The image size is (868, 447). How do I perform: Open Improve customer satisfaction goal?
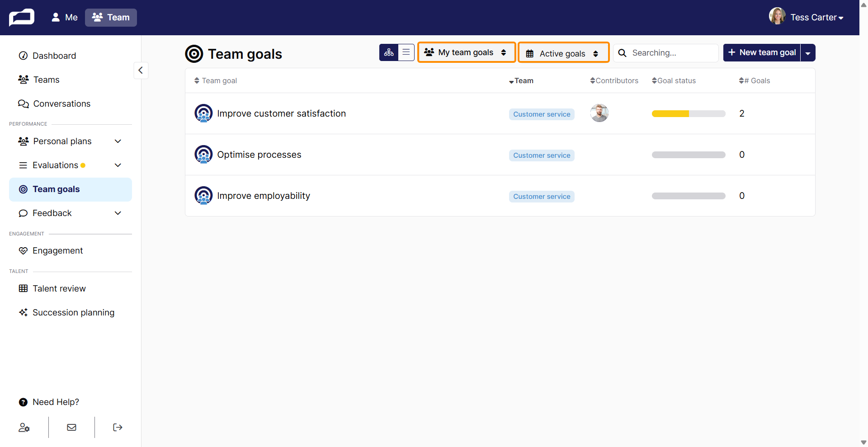(x=281, y=113)
